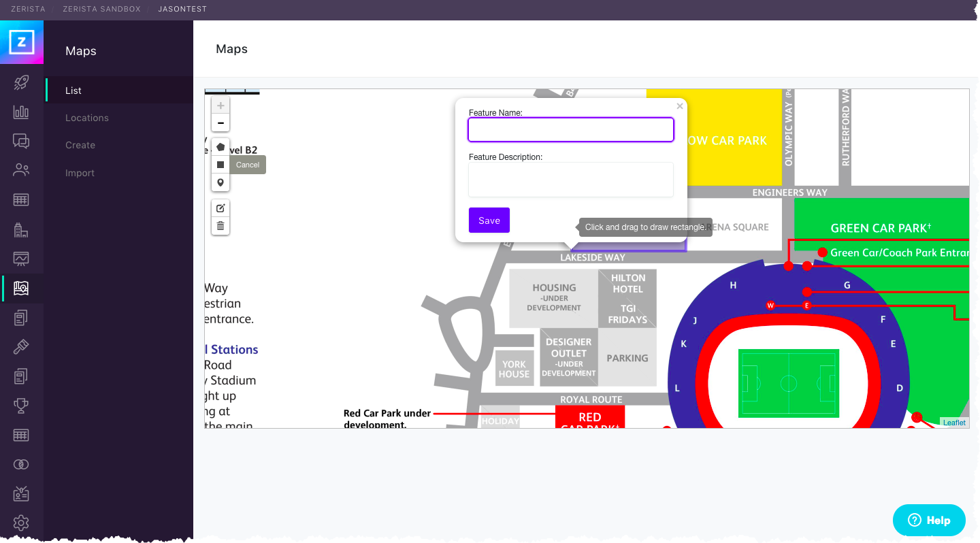Click the Zerista Z logo icon
Viewport: 980px width, 543px height.
click(x=22, y=42)
